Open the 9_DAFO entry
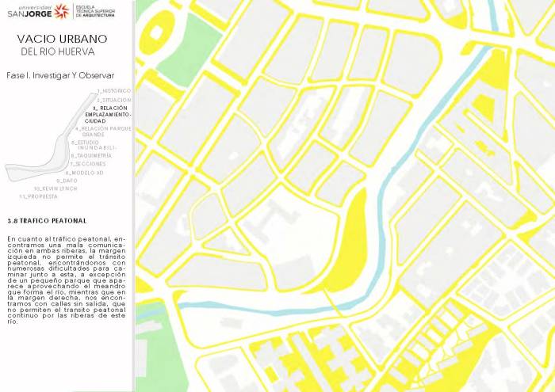 point(67,180)
